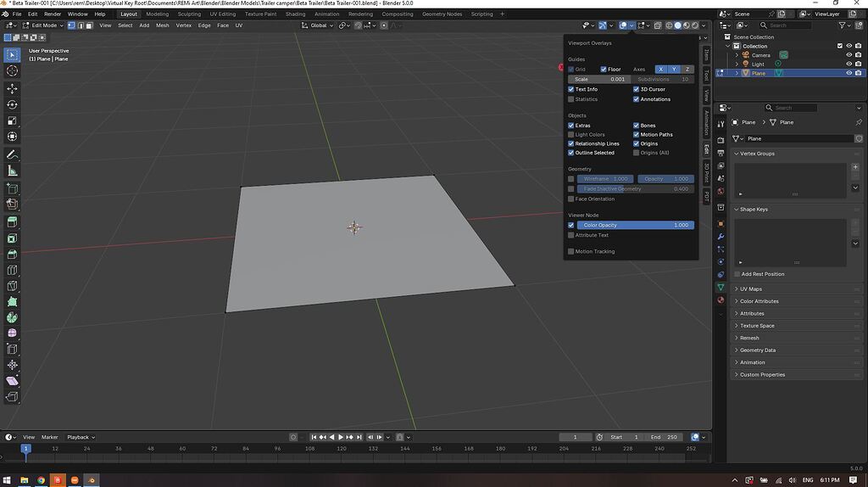The width and height of the screenshot is (868, 487).
Task: Switch to the Geometry Nodes workspace tab
Action: tap(442, 14)
